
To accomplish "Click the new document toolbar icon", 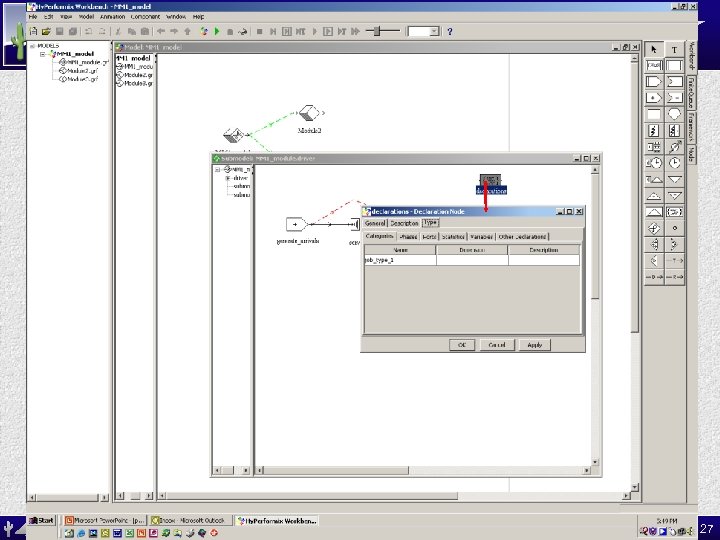I will click(33, 31).
